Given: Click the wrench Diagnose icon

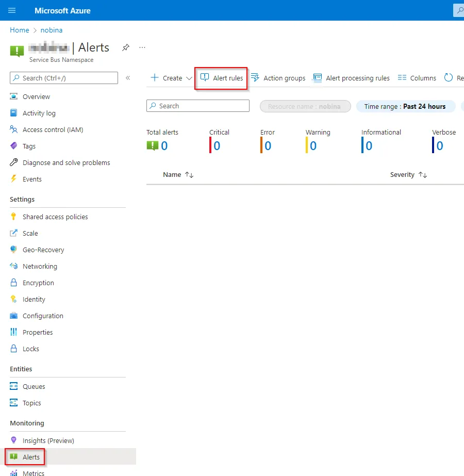Looking at the screenshot, I should (13, 162).
